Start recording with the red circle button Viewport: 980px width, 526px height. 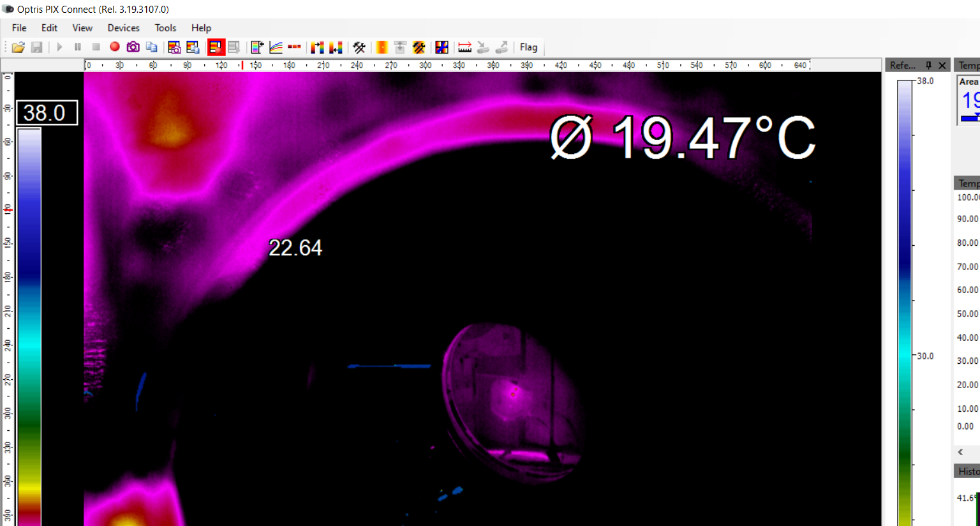[115, 47]
